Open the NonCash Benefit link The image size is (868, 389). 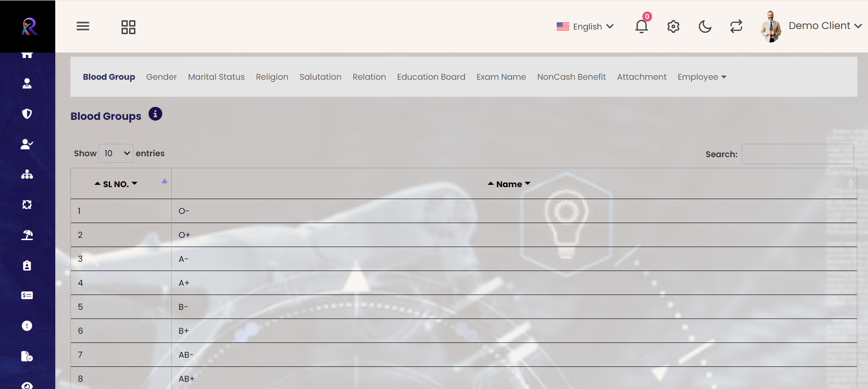[x=571, y=77]
